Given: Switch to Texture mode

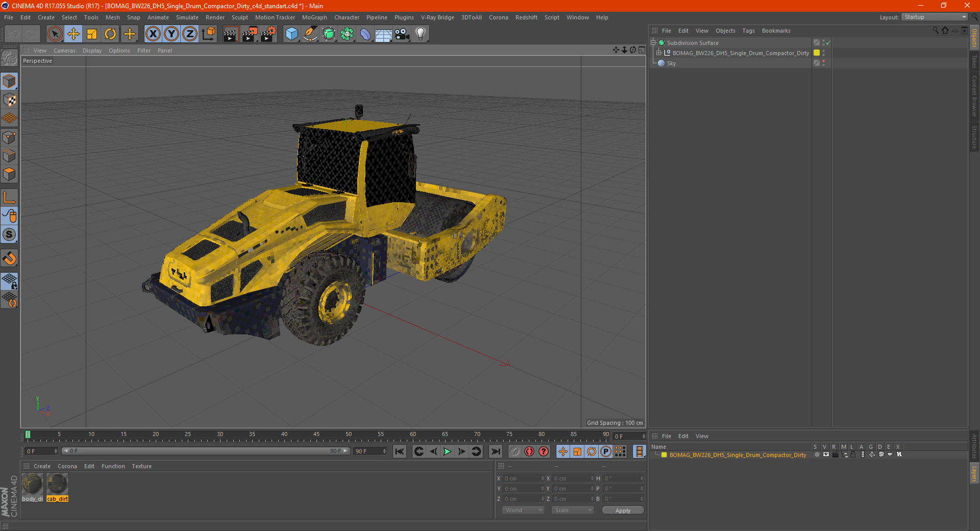Looking at the screenshot, I should click(x=9, y=100).
